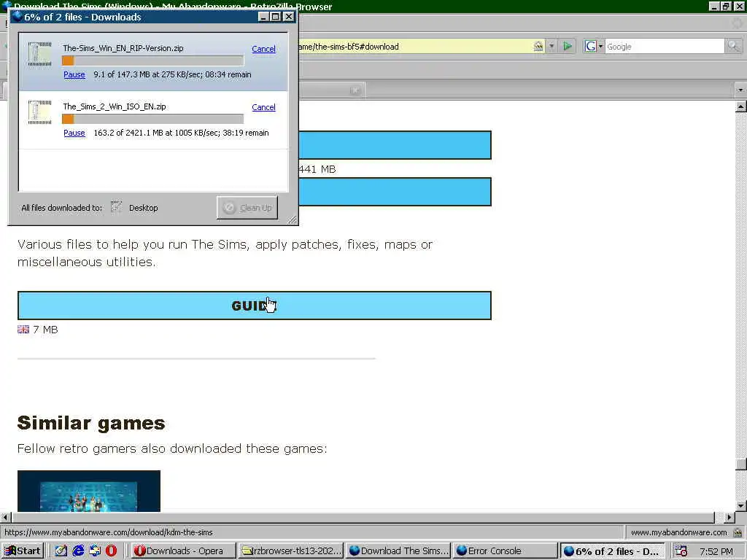747x560 pixels.
Task: Click progress bar of The-Sims_Win_EN_RIP-Version.zip
Action: tap(153, 61)
